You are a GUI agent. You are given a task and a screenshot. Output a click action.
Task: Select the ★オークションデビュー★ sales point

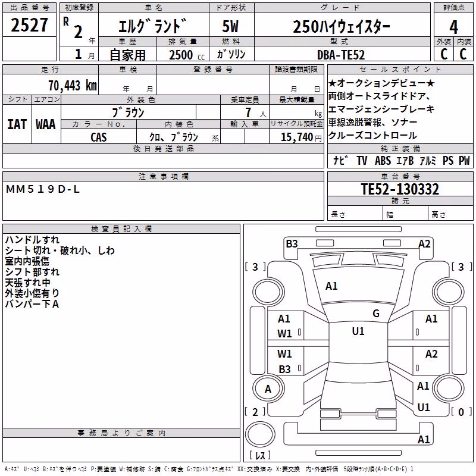(x=381, y=83)
